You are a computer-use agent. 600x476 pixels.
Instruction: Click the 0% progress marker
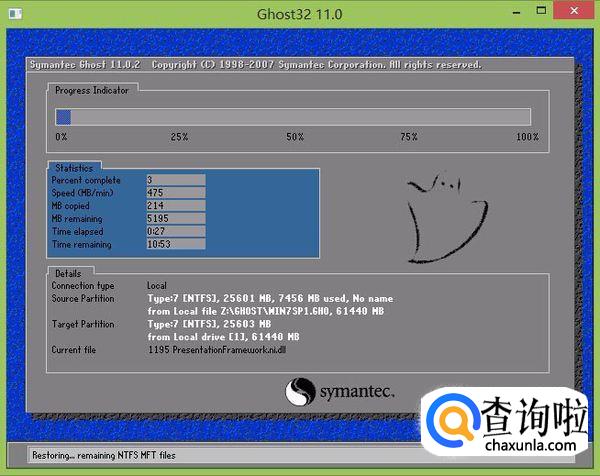(x=61, y=137)
